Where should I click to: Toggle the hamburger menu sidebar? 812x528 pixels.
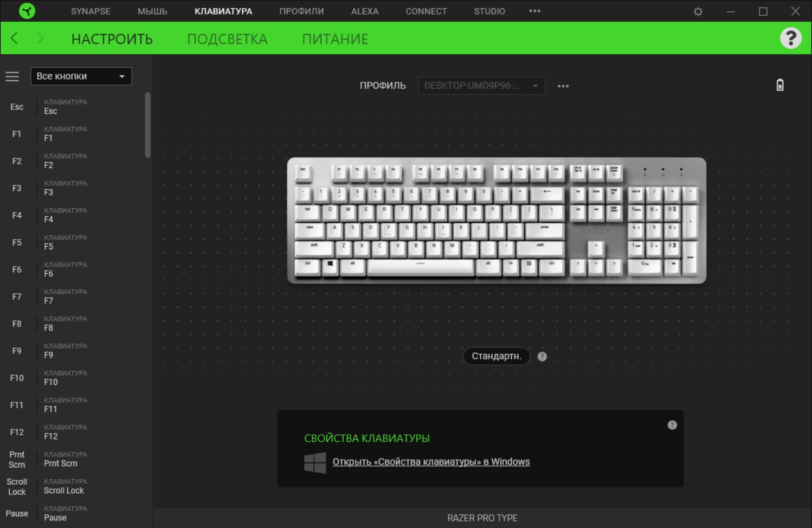(12, 76)
